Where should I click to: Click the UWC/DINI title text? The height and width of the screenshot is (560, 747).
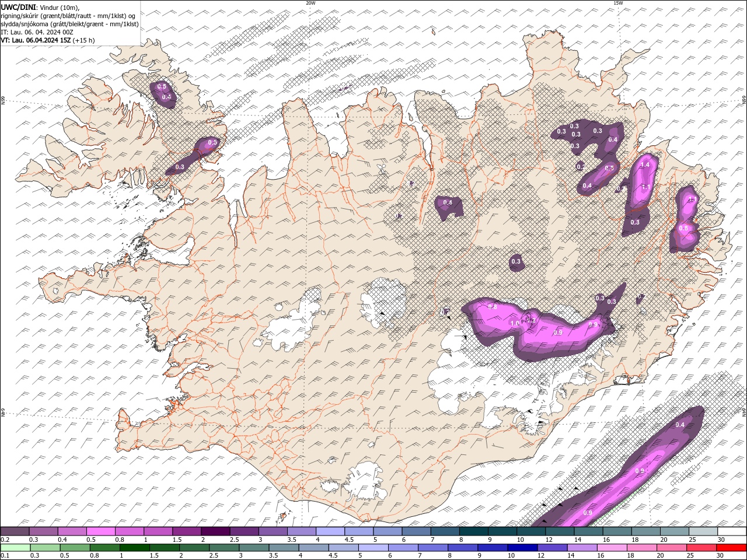coord(19,6)
